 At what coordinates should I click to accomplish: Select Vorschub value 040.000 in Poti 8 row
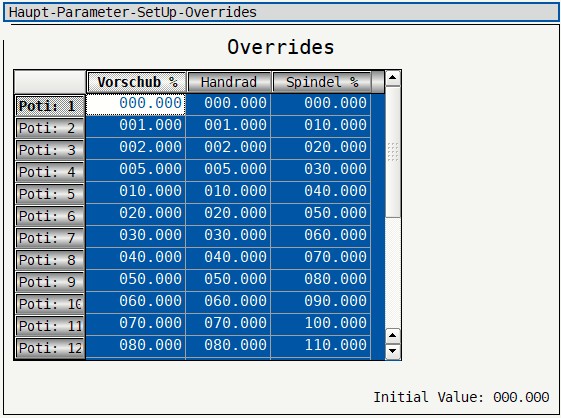click(136, 258)
